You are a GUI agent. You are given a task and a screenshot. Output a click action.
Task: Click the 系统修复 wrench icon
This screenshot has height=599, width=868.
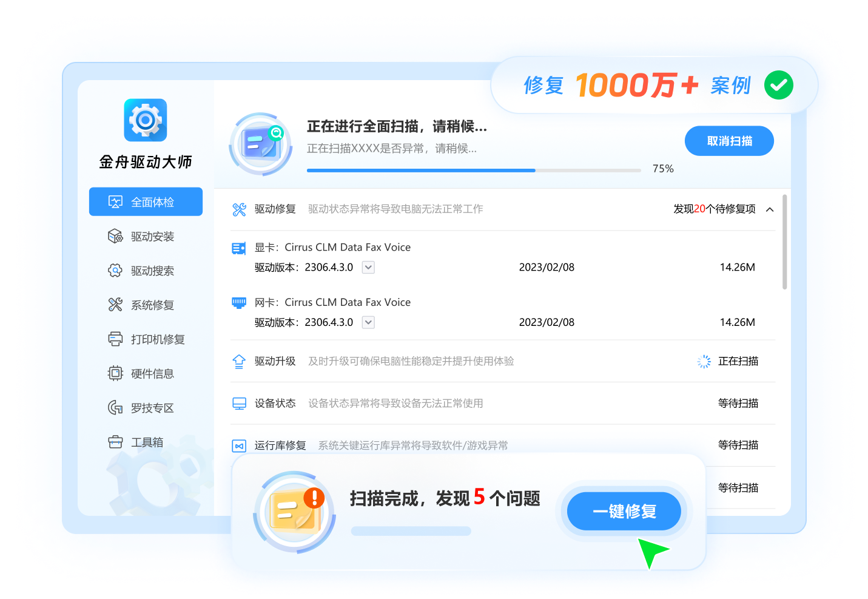click(x=115, y=305)
